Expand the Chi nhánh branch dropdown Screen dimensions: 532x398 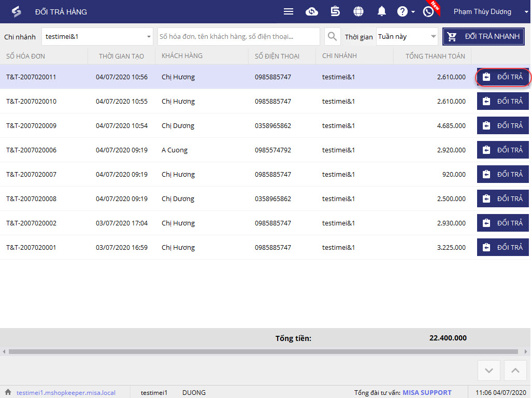click(x=149, y=37)
